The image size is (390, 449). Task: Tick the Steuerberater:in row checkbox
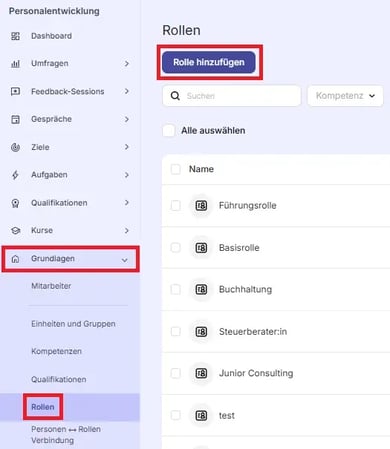click(x=176, y=332)
